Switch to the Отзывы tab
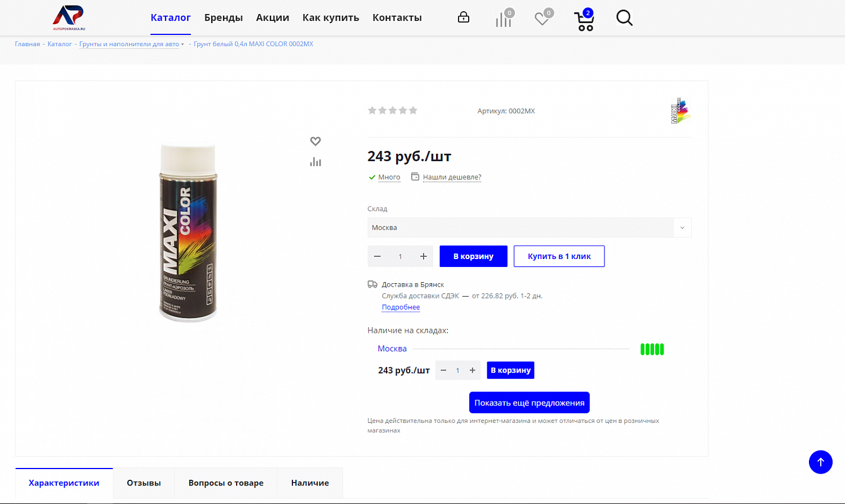 point(144,483)
